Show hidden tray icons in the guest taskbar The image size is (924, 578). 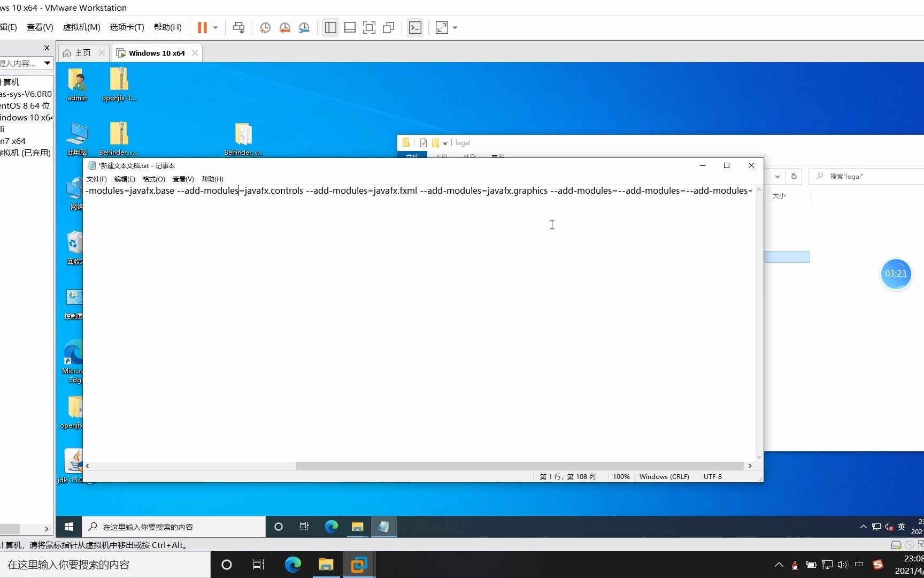click(x=863, y=527)
